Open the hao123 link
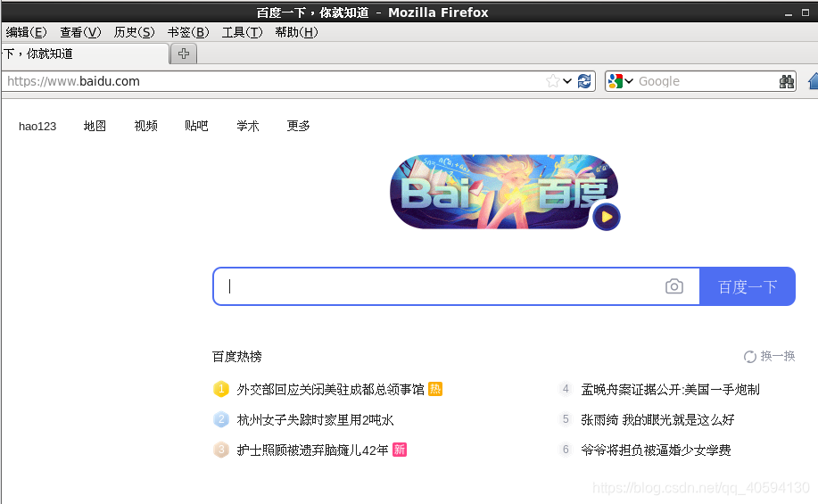Screen dimensions: 818x504 37,127
